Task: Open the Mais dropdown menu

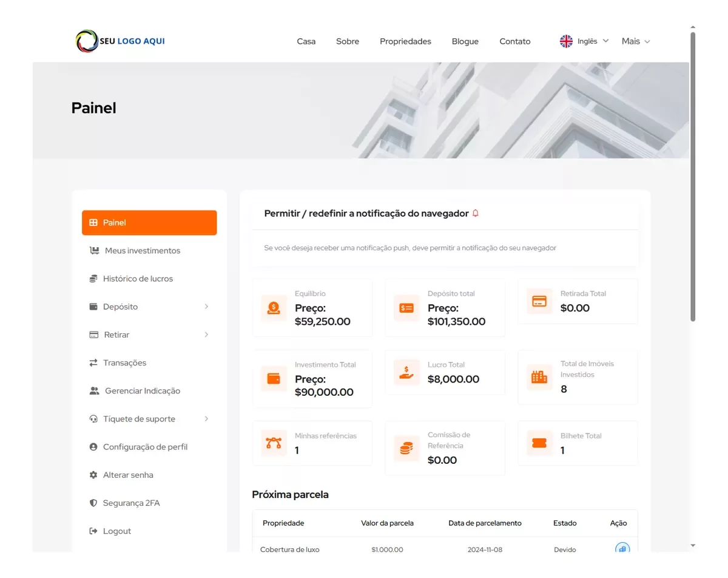Action: tap(636, 41)
